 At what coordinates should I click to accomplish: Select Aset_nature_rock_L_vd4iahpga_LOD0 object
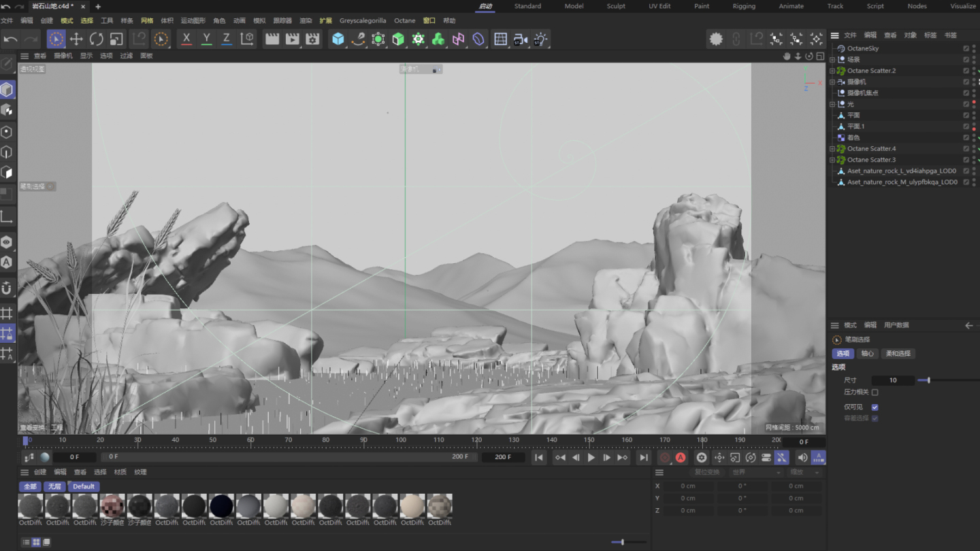tap(901, 171)
